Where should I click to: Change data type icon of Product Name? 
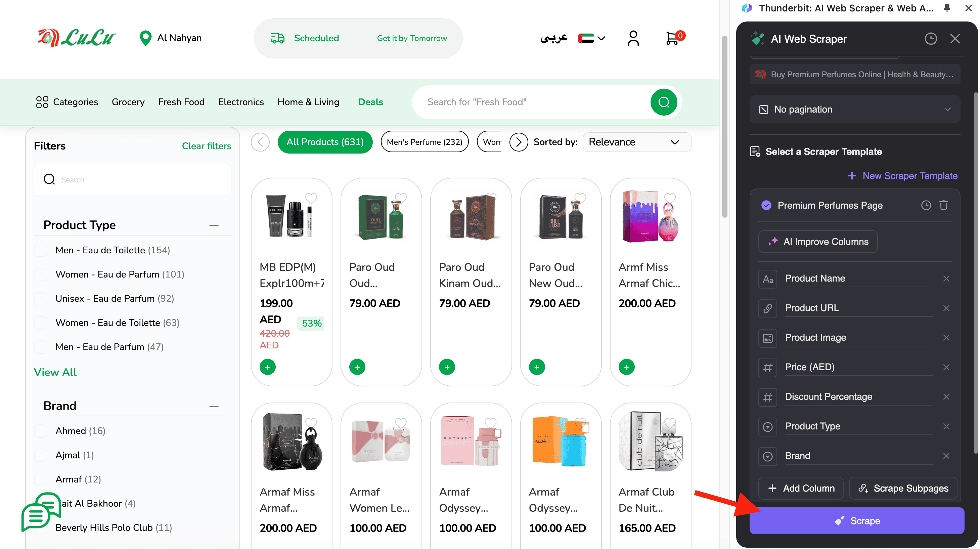click(768, 279)
